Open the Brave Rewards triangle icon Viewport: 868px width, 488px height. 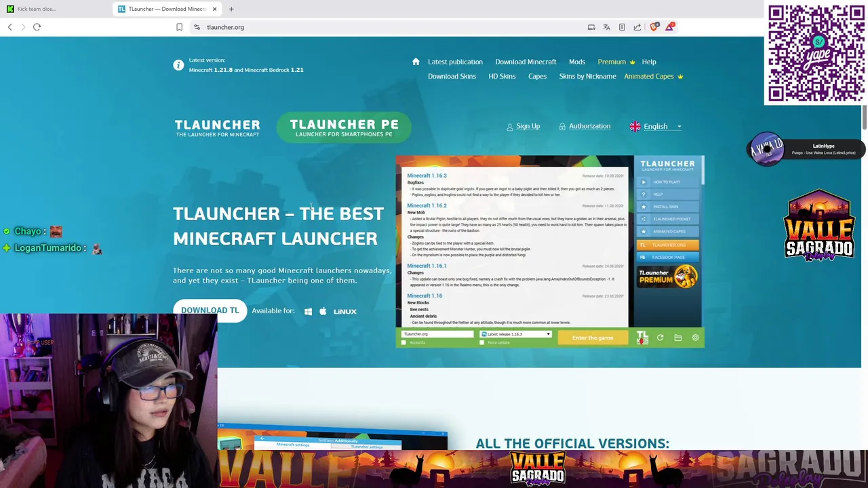tap(670, 26)
